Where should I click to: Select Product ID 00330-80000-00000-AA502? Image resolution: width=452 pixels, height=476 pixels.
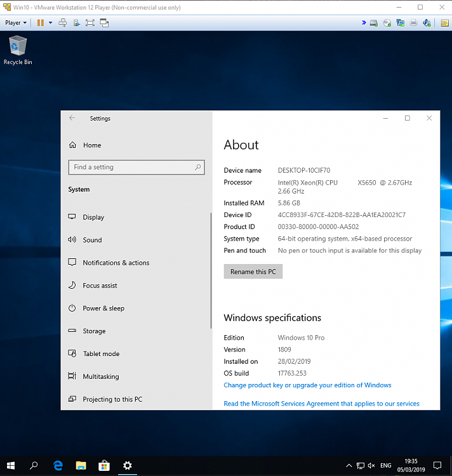318,227
